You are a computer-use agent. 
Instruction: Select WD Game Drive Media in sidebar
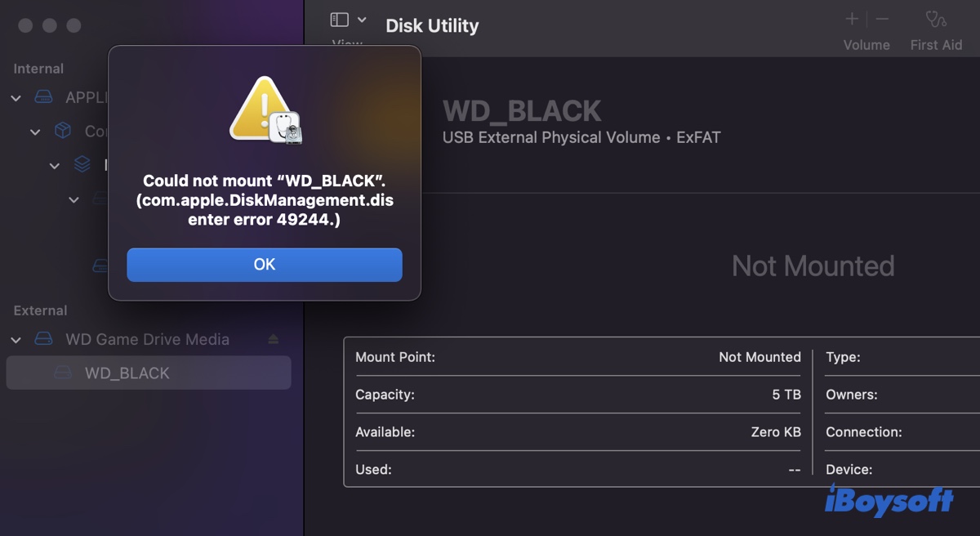147,339
